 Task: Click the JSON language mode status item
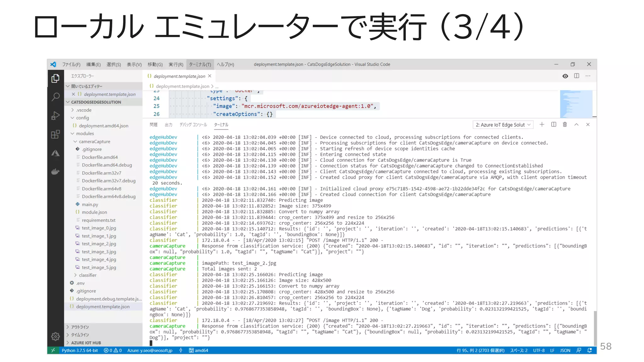point(565,350)
